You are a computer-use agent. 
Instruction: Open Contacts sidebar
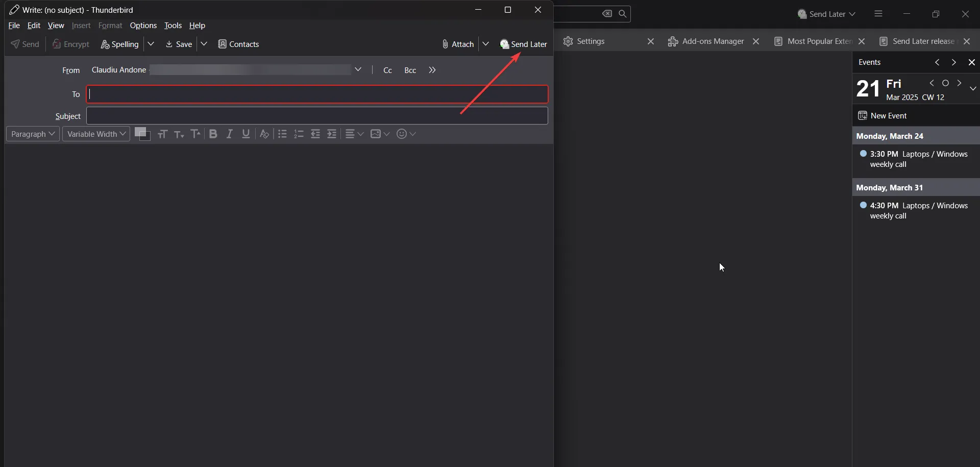pyautogui.click(x=238, y=44)
